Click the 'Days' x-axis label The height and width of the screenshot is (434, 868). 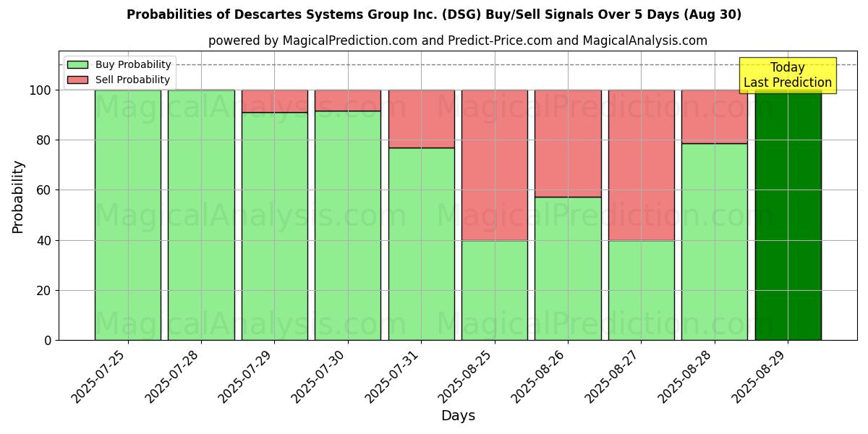coord(458,416)
